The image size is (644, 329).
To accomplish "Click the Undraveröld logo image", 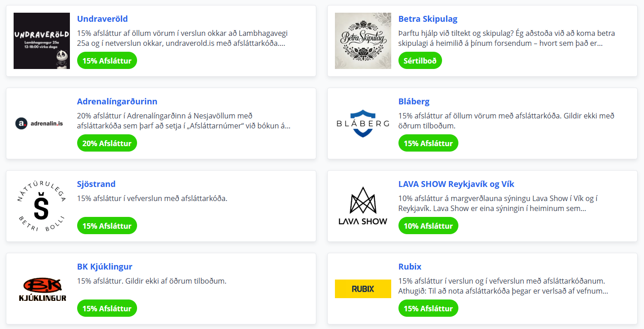I will (x=42, y=41).
